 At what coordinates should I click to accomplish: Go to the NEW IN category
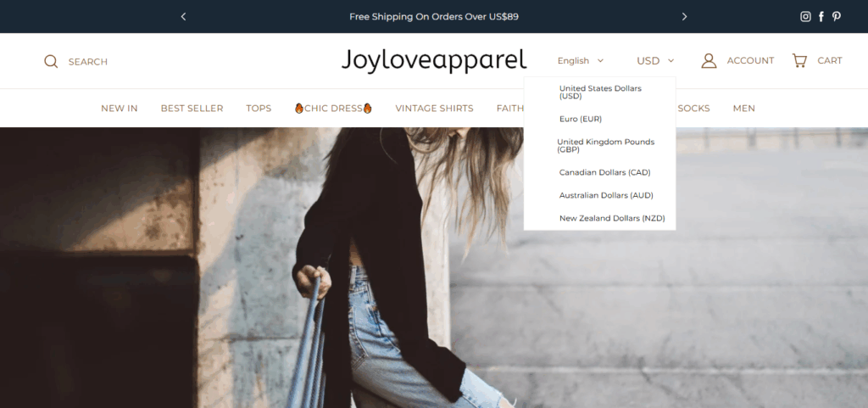click(x=119, y=109)
